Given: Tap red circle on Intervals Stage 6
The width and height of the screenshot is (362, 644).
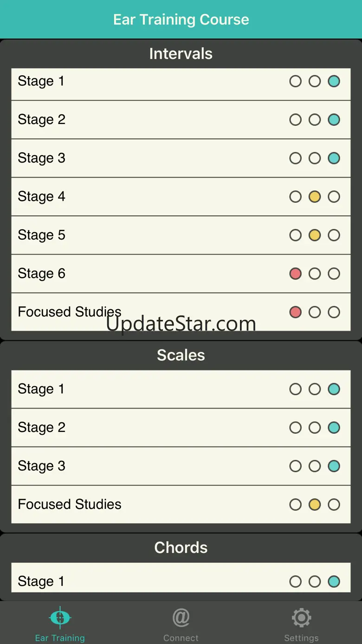Looking at the screenshot, I should [295, 273].
